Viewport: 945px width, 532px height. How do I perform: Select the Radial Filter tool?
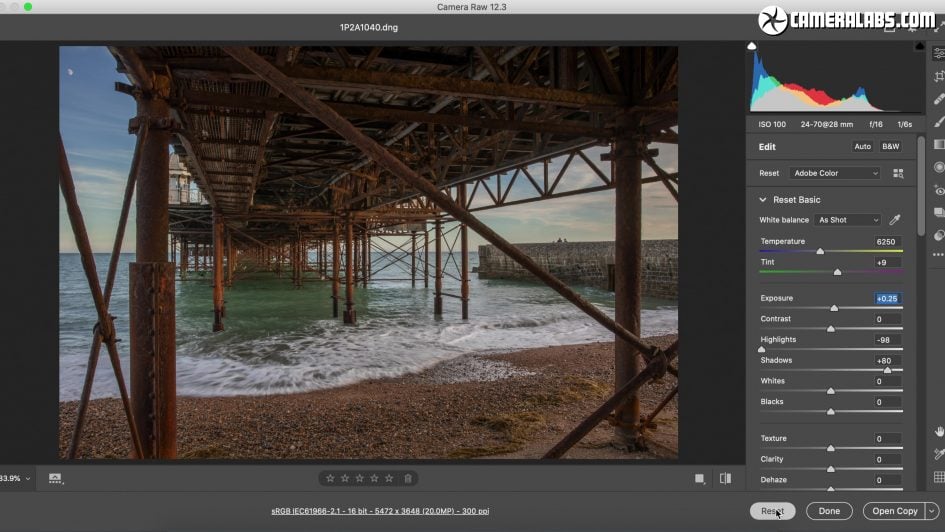point(939,167)
